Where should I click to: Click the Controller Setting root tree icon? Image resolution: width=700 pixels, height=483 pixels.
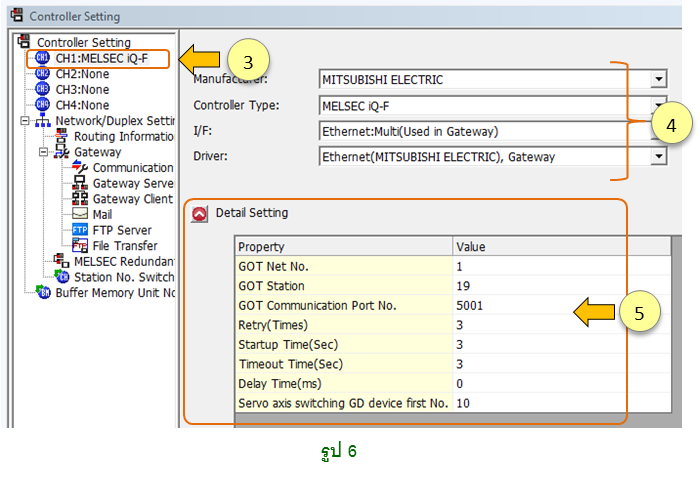[24, 42]
